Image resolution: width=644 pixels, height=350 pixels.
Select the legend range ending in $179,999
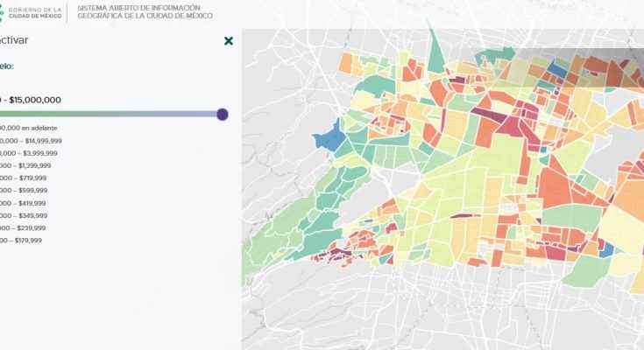[24, 241]
